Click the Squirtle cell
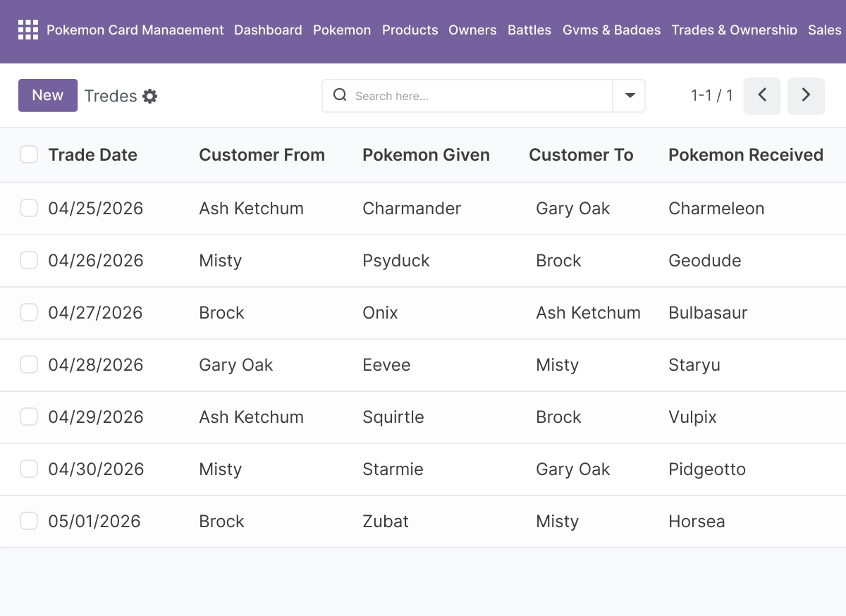This screenshot has height=616, width=846. click(x=393, y=417)
